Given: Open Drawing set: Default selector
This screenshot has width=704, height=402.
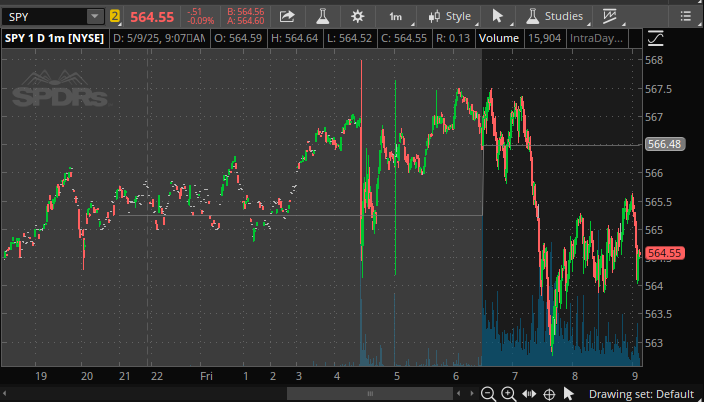Looking at the screenshot, I should [x=642, y=394].
